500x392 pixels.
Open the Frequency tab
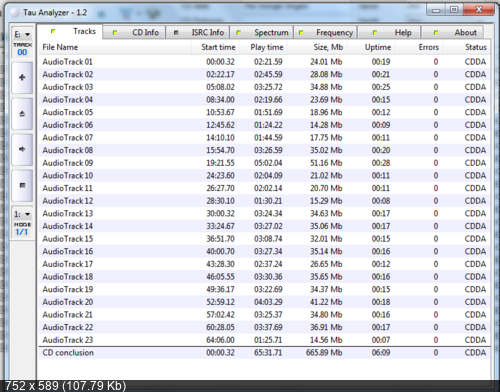click(x=325, y=32)
